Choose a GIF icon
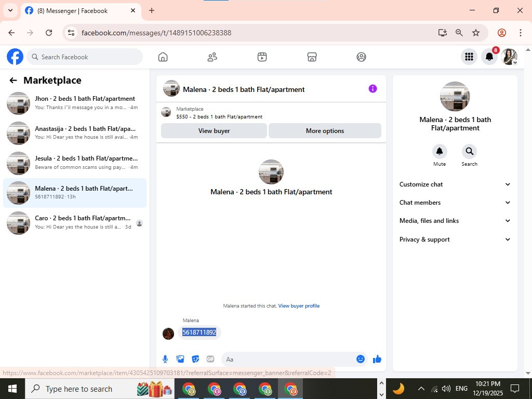The image size is (532, 399). (210, 359)
